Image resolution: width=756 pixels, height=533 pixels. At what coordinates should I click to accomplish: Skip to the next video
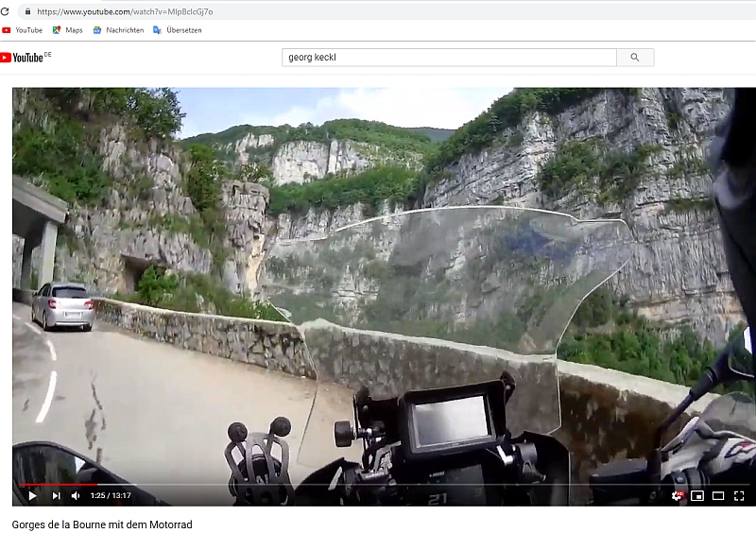[x=56, y=495]
